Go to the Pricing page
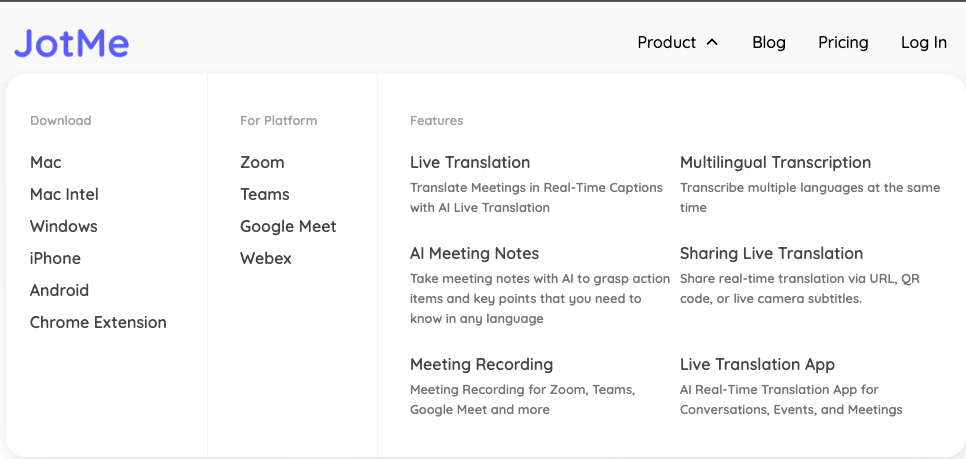Image resolution: width=966 pixels, height=459 pixels. 843,43
